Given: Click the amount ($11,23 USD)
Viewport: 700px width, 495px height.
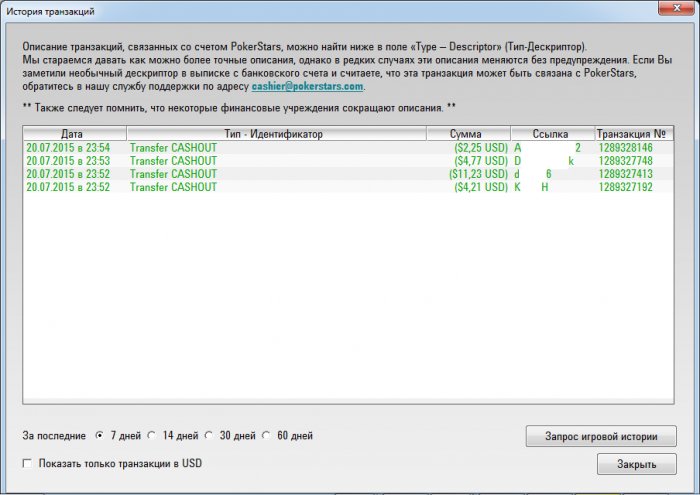Looking at the screenshot, I should click(x=478, y=174).
